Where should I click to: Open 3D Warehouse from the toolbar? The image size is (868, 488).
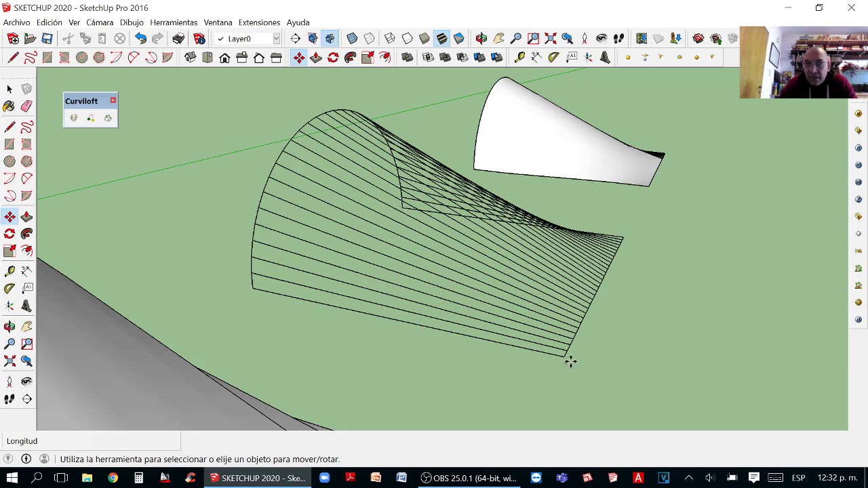point(698,39)
